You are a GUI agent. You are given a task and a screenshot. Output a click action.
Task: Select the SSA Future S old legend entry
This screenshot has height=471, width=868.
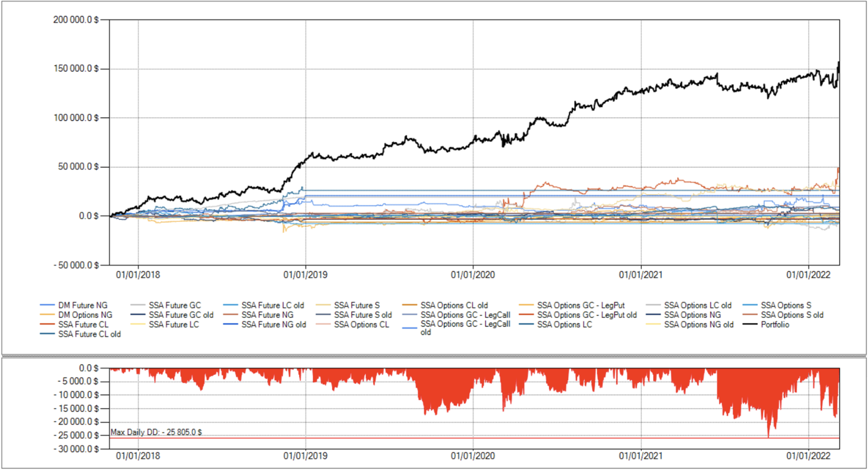tap(363, 315)
